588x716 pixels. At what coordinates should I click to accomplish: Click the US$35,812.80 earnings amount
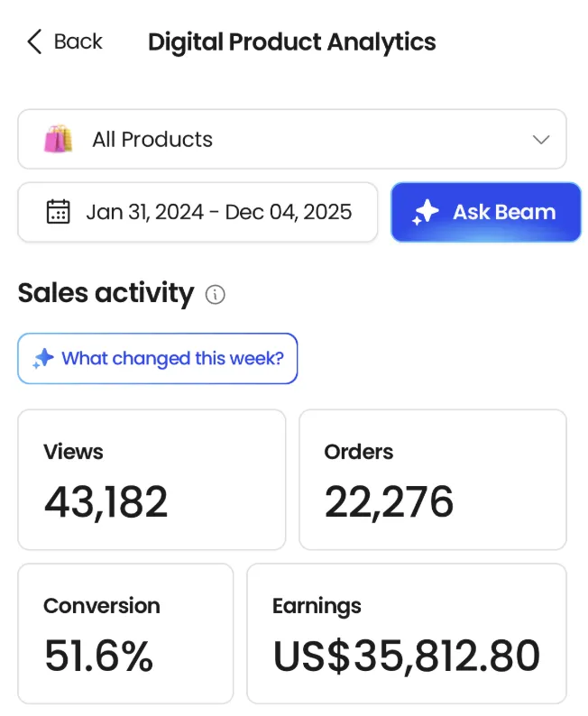pyautogui.click(x=406, y=656)
